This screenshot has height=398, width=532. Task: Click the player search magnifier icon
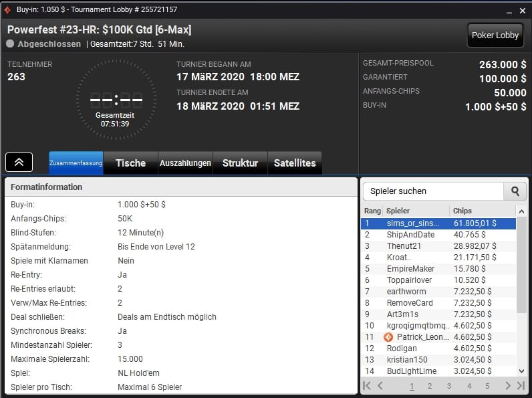tap(515, 191)
